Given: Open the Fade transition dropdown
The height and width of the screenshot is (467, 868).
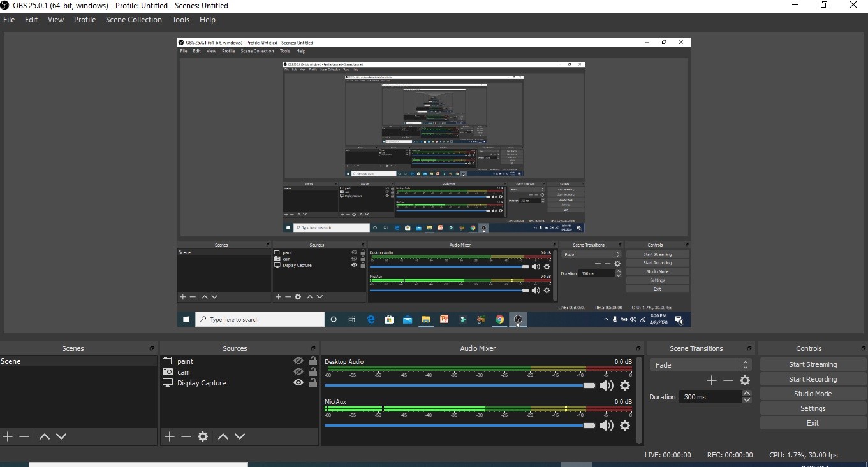Looking at the screenshot, I should tap(700, 365).
